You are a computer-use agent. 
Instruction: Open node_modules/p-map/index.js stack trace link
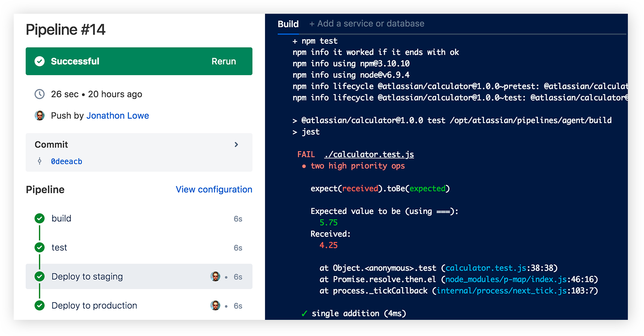click(x=506, y=279)
